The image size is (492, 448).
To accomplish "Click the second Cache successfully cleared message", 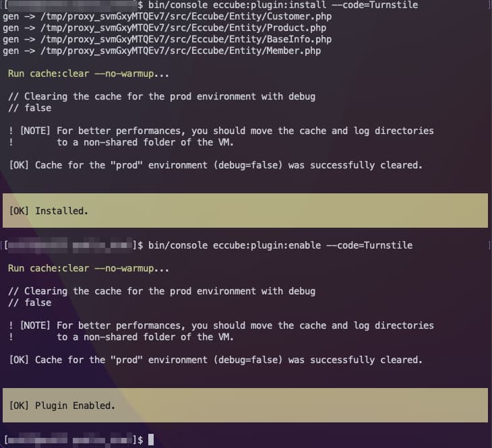I will 216,360.
